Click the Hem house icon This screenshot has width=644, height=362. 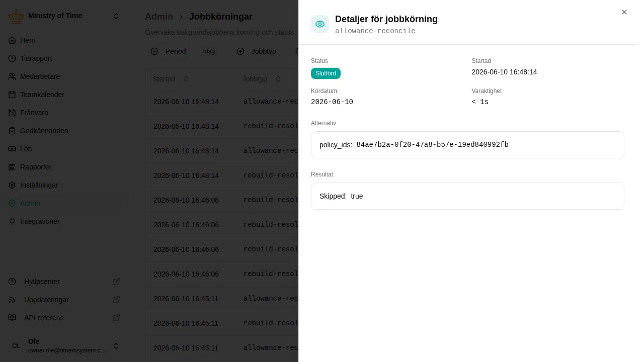pos(12,40)
